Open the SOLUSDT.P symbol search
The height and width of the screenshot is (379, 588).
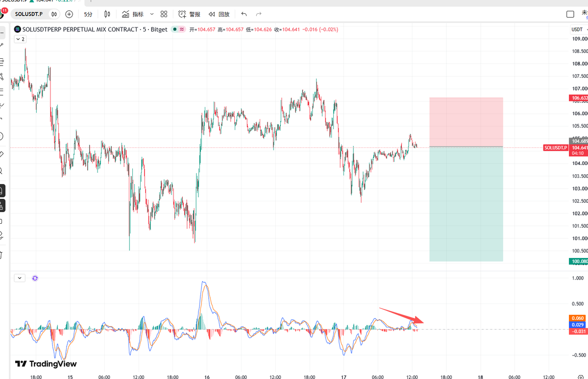tap(29, 14)
